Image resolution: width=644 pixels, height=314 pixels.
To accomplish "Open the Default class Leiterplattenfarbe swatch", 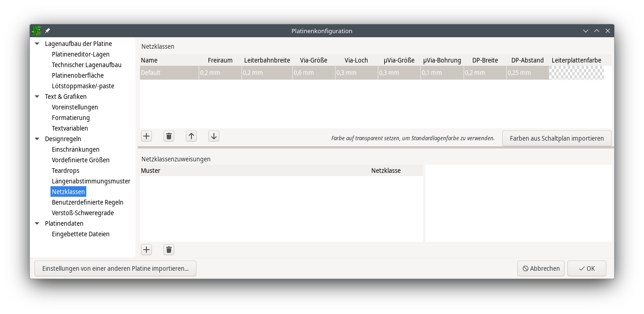I will tap(576, 73).
